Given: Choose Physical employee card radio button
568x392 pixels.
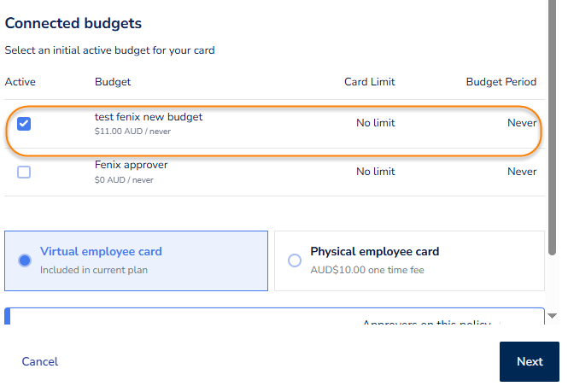Looking at the screenshot, I should coord(295,260).
